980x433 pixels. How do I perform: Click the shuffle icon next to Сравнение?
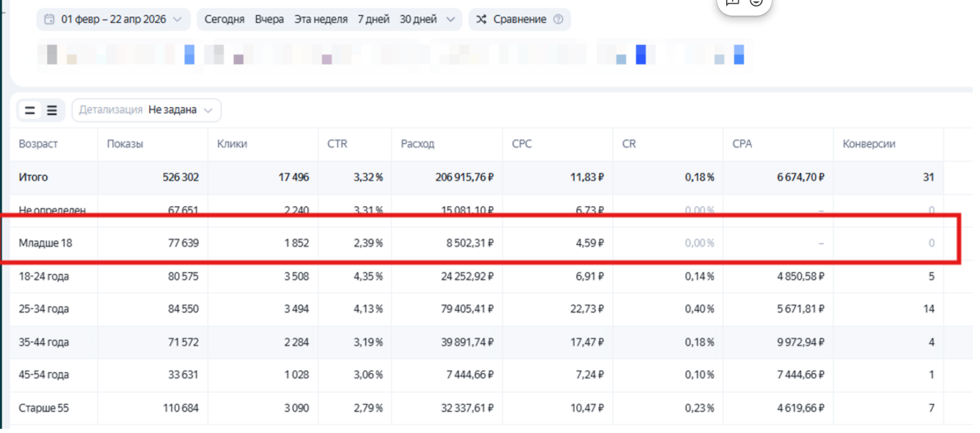[x=481, y=19]
